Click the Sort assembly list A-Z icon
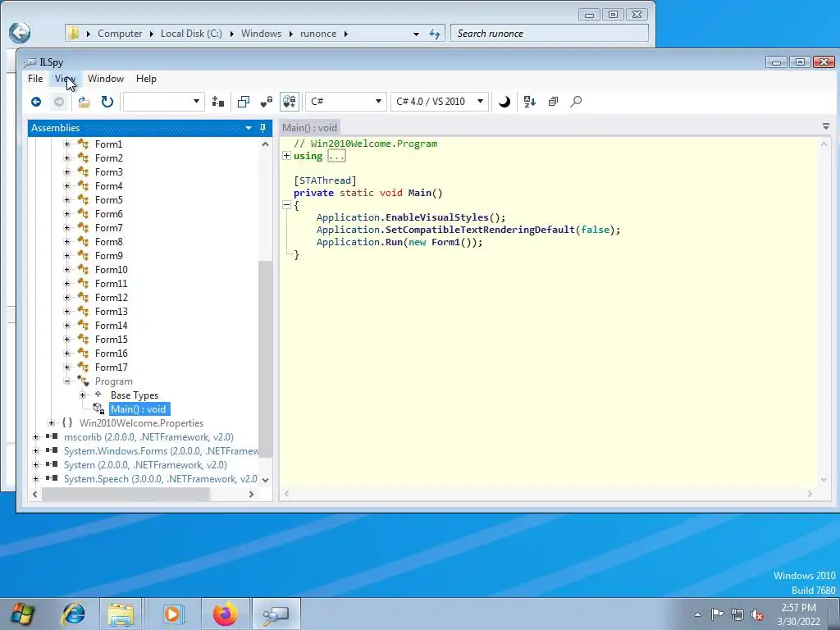This screenshot has width=840, height=630. coord(530,102)
